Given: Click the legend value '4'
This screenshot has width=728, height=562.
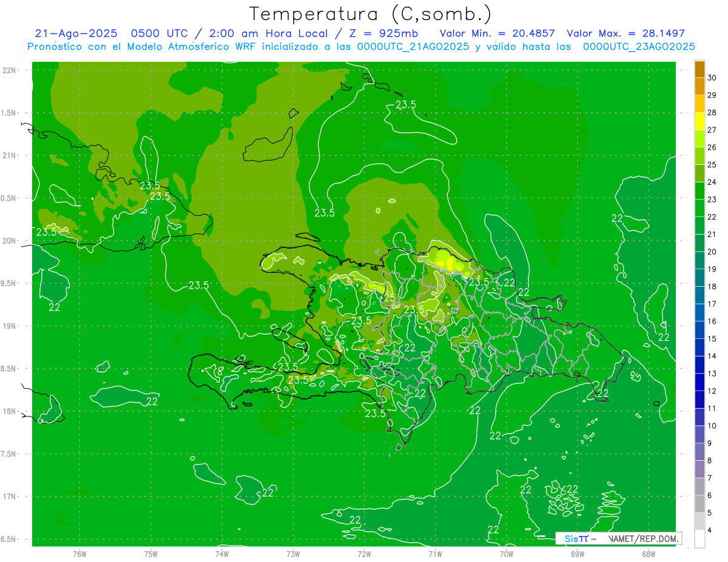Looking at the screenshot, I should tap(710, 530).
